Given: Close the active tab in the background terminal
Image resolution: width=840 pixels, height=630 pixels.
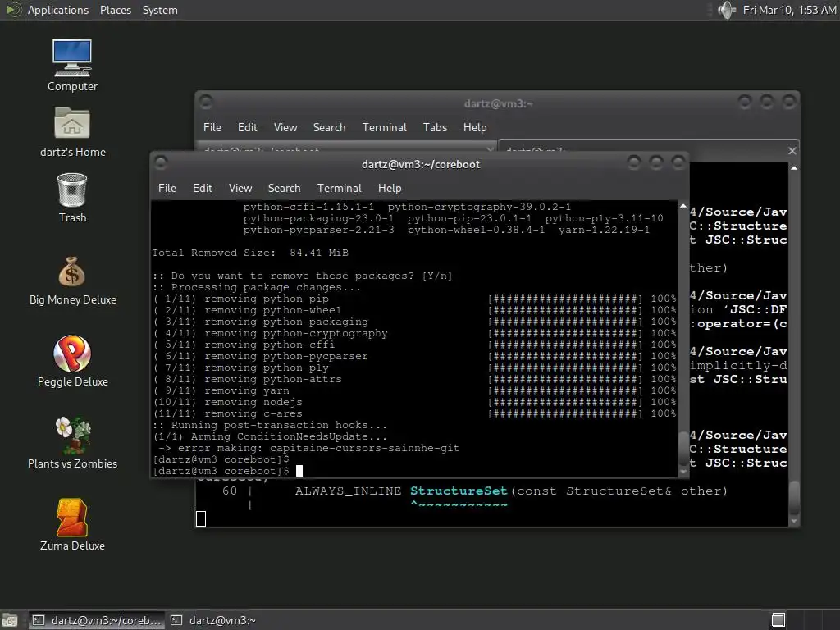Looking at the screenshot, I should coord(792,151).
